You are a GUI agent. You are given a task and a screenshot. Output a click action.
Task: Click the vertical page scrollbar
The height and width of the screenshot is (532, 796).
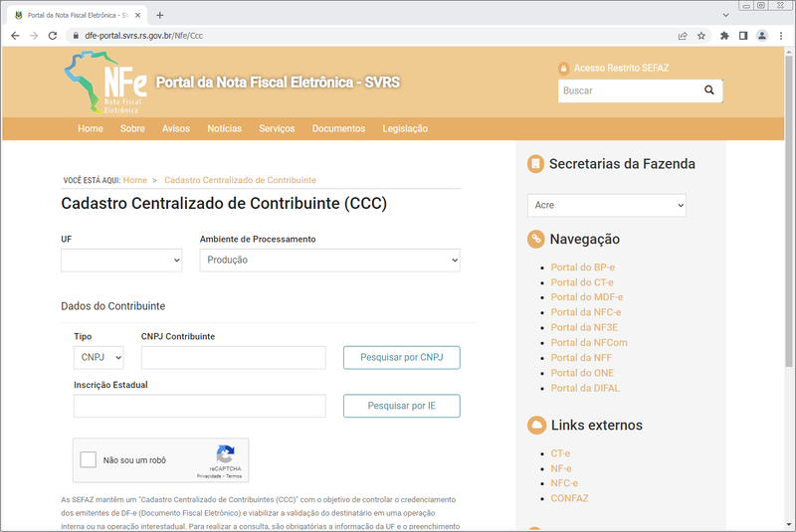tap(788, 211)
